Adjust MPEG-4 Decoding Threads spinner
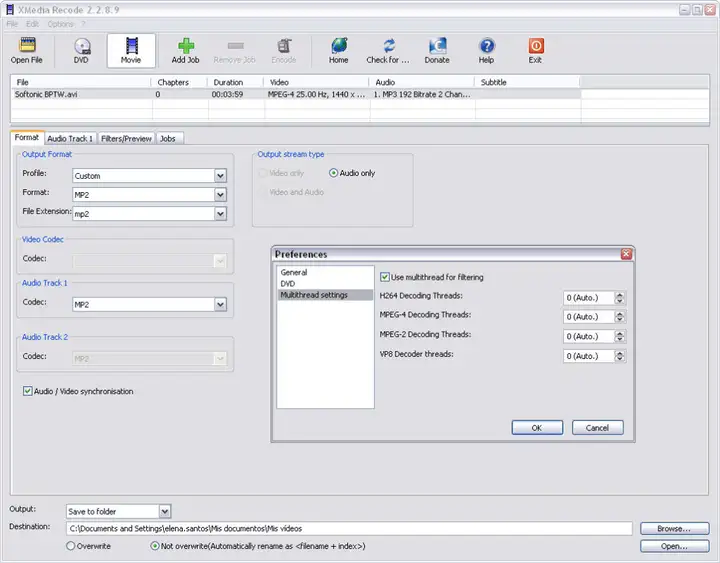This screenshot has width=720, height=563. pos(619,316)
